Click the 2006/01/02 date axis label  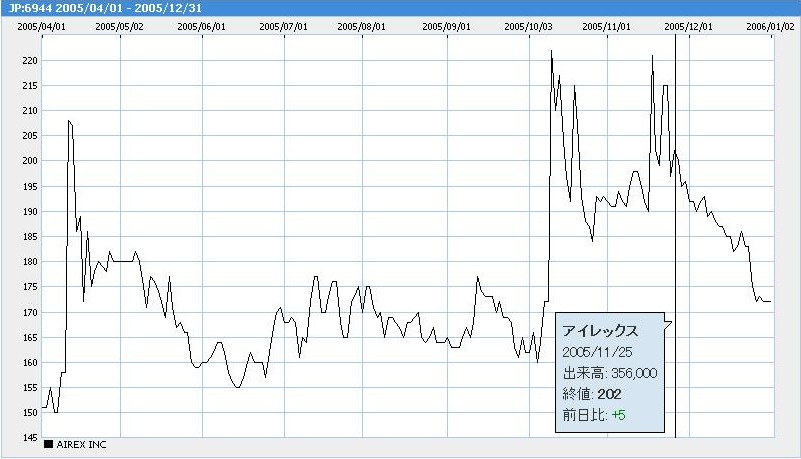(x=770, y=27)
